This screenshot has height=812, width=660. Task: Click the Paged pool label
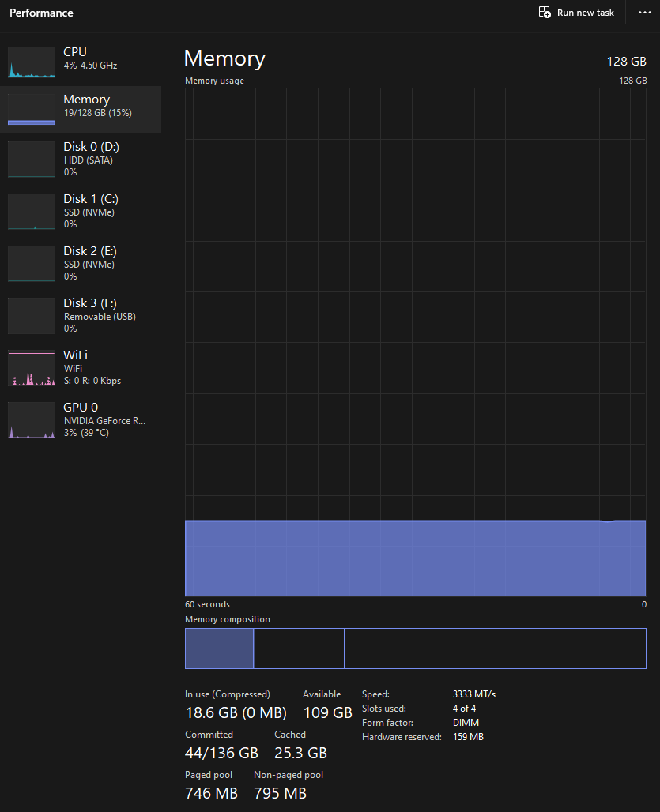(x=209, y=775)
